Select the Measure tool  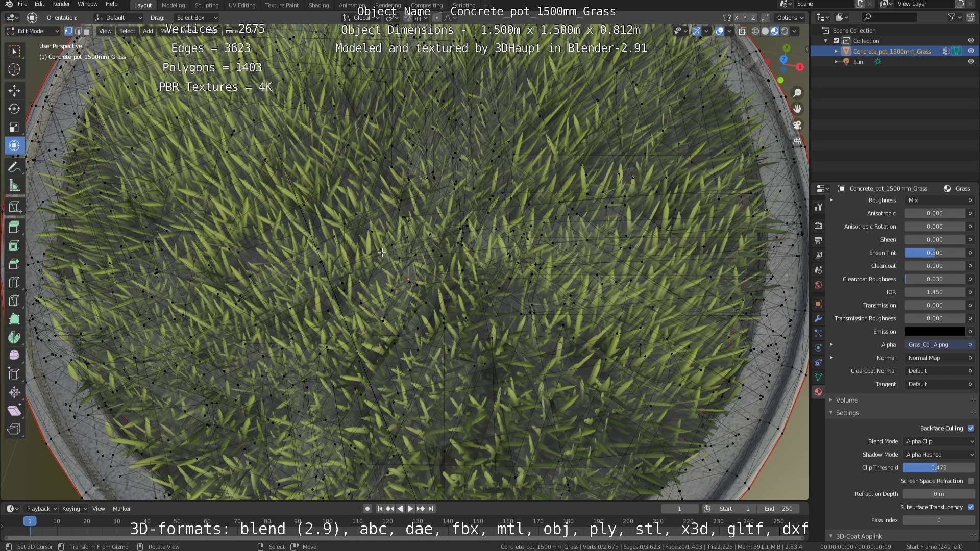coord(14,186)
